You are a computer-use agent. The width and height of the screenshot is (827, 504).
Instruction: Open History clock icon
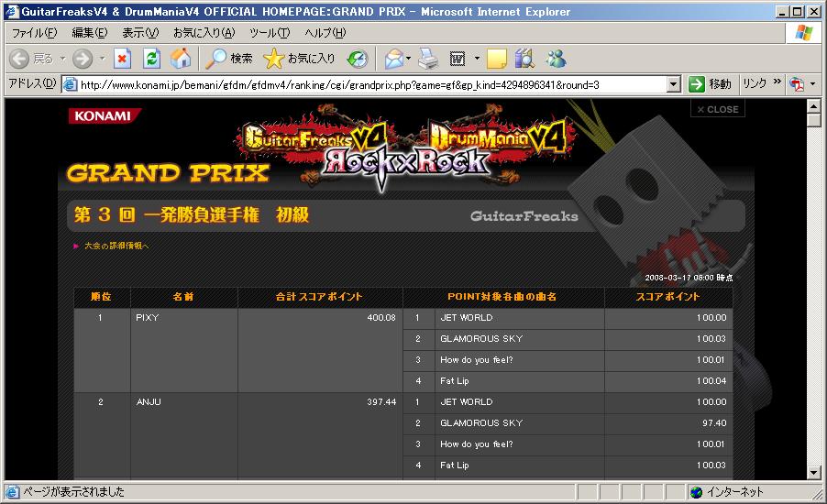[358, 59]
